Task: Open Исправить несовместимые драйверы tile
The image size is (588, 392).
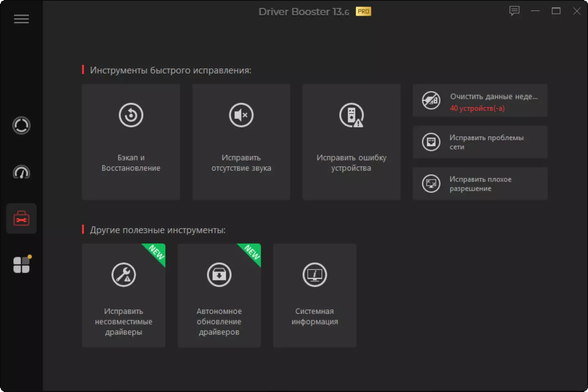Action: pyautogui.click(x=124, y=296)
